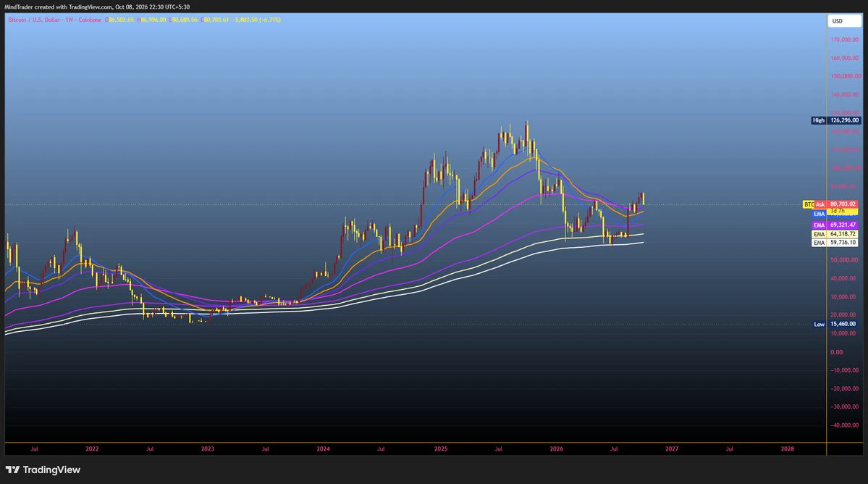The image size is (868, 484).
Task: Click the purple EMA 69,321.47 label
Action: 835,225
